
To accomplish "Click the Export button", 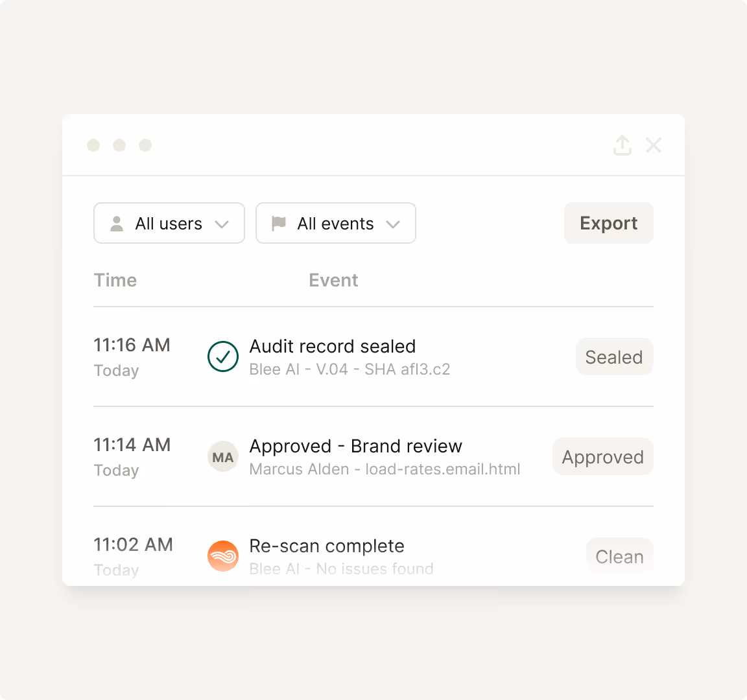I will [608, 223].
